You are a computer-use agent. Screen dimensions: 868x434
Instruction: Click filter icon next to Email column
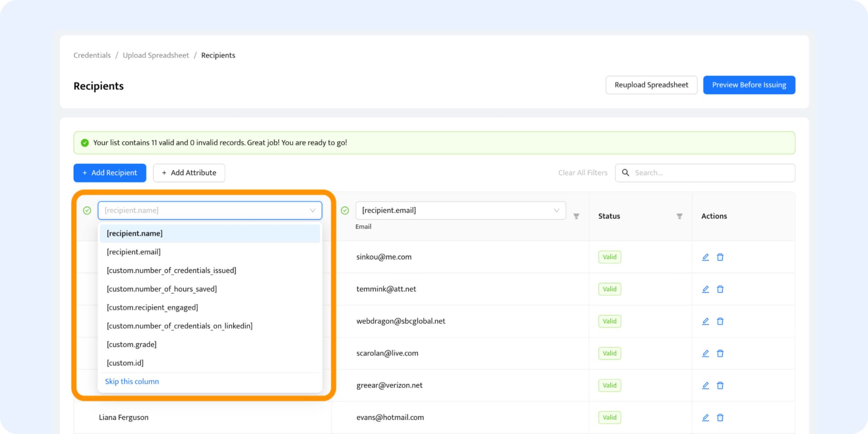(x=576, y=217)
